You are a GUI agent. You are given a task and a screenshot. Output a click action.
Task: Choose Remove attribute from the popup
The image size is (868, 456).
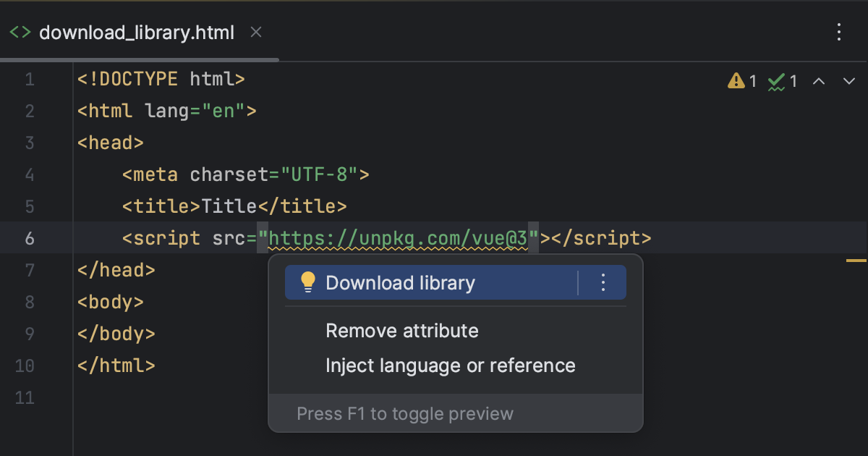402,331
